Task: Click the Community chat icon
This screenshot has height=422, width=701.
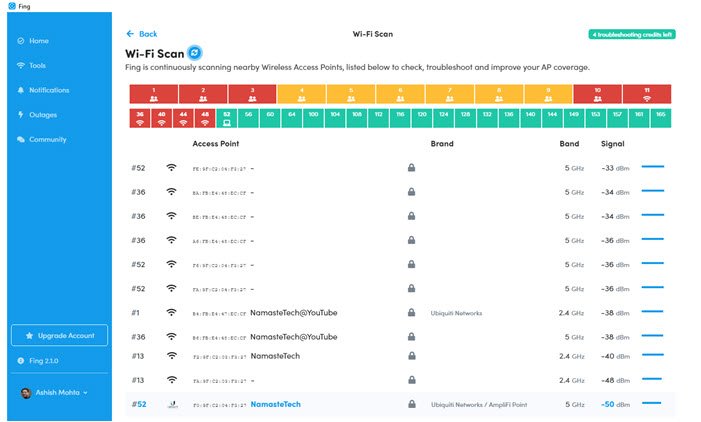Action: coord(21,140)
